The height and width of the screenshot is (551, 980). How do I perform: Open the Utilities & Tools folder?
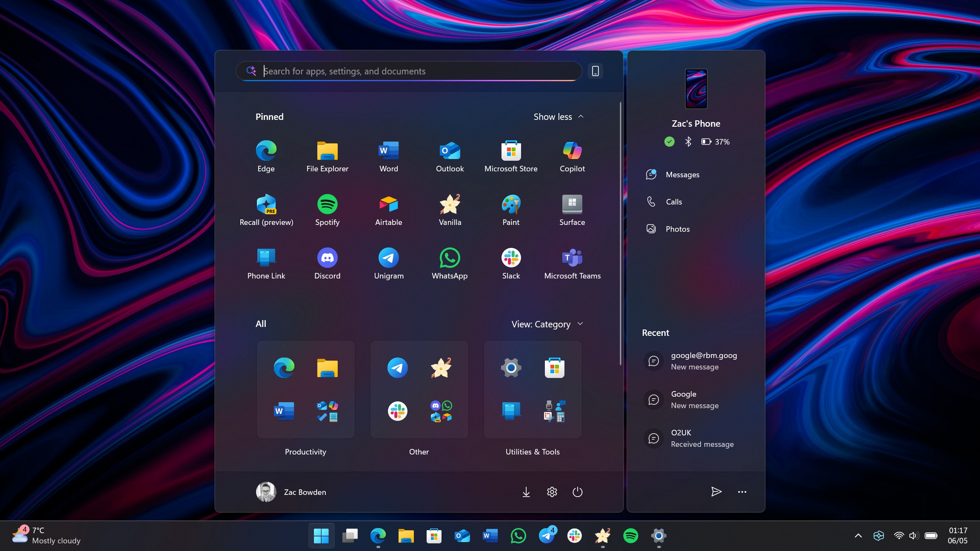[533, 389]
